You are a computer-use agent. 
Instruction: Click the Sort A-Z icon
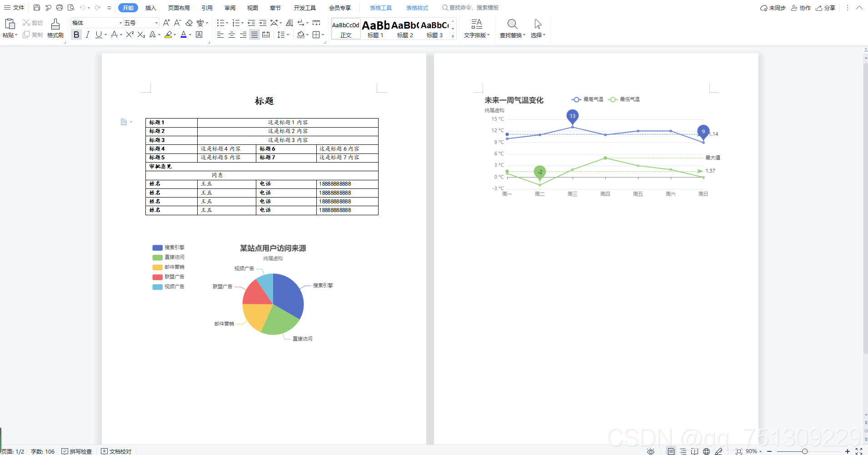(289, 23)
